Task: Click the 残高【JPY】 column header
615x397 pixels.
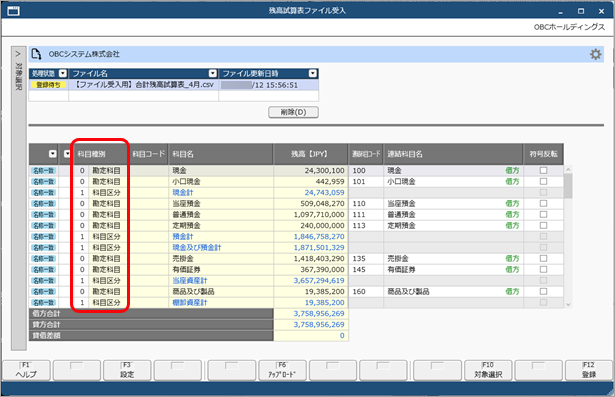Action: click(x=310, y=154)
